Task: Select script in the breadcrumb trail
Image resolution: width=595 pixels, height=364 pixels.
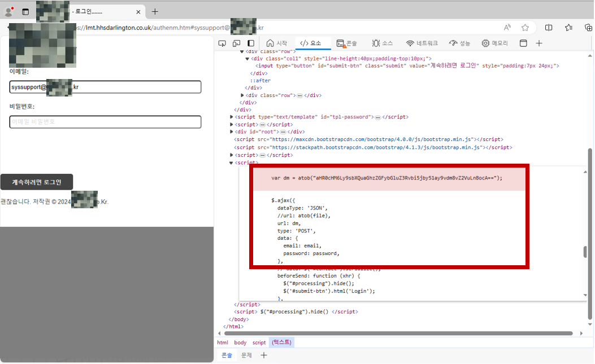Action: click(259, 343)
